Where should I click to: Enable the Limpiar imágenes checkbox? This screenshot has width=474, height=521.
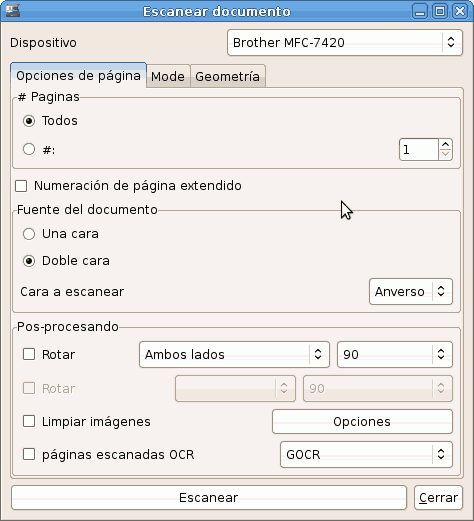click(x=29, y=421)
